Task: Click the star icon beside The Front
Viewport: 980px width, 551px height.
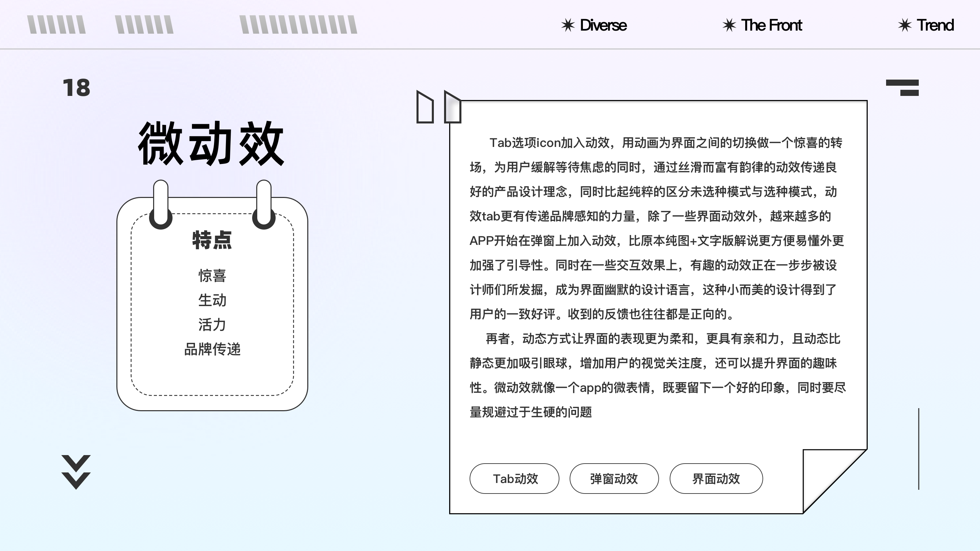Action: [729, 26]
